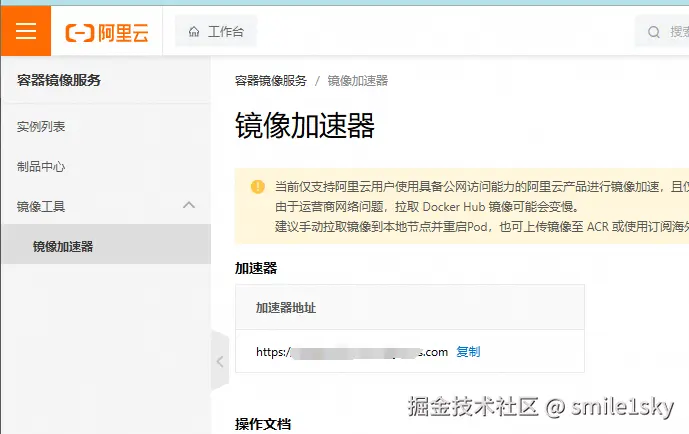Image resolution: width=689 pixels, height=434 pixels.
Task: Click the yellow warning icon
Action: [x=258, y=187]
